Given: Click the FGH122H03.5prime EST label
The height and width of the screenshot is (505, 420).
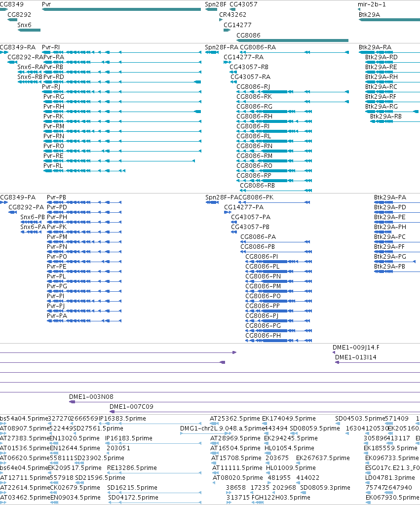Looking at the screenshot, I should pyautogui.click(x=281, y=498).
